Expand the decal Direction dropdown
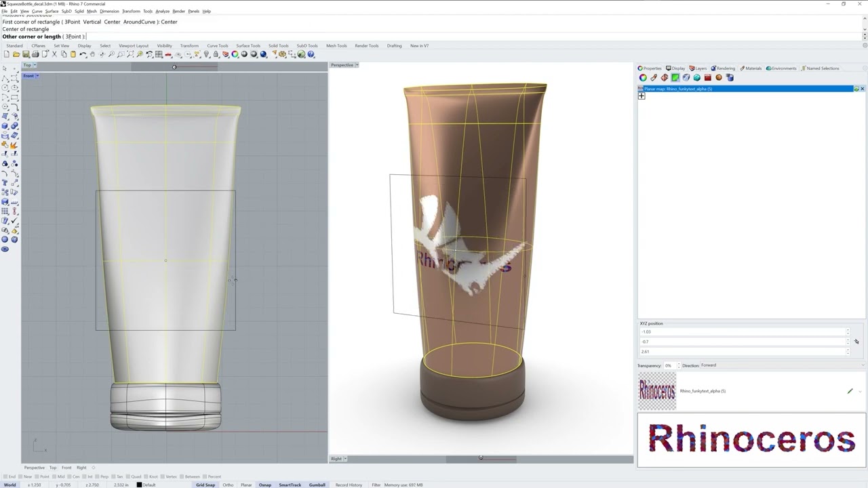868x488 pixels. point(863,365)
